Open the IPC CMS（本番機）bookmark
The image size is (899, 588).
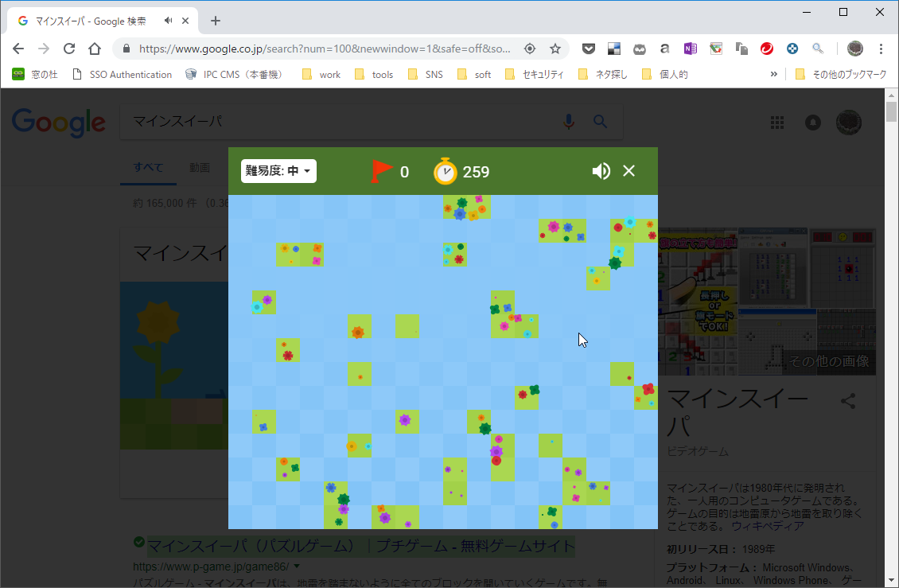point(235,74)
